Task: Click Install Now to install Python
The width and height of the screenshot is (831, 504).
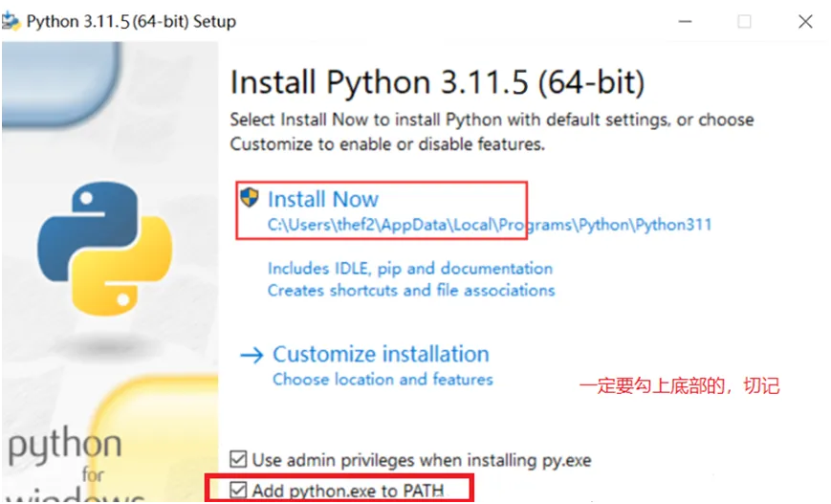Action: (323, 199)
